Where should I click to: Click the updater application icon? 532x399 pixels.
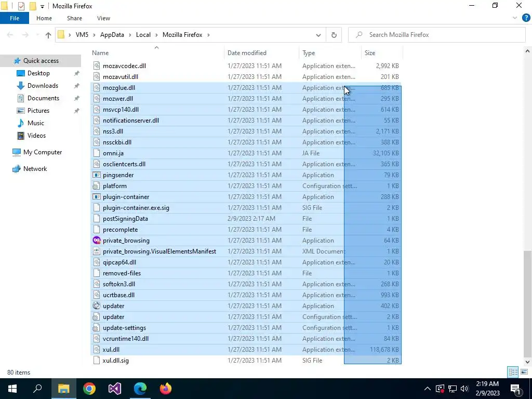(x=97, y=305)
